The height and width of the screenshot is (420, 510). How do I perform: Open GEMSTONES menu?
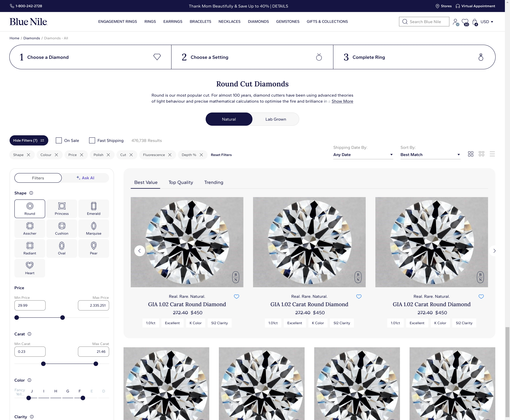point(288,21)
